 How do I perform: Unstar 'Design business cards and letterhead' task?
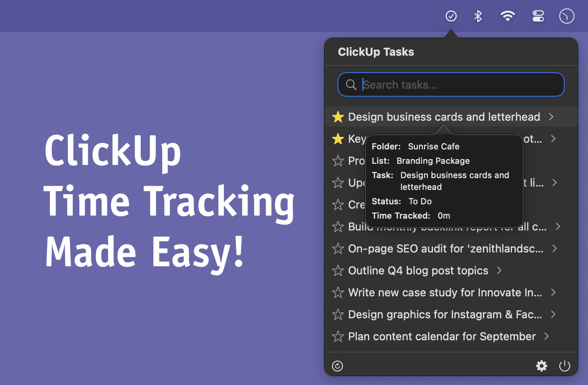click(x=338, y=117)
